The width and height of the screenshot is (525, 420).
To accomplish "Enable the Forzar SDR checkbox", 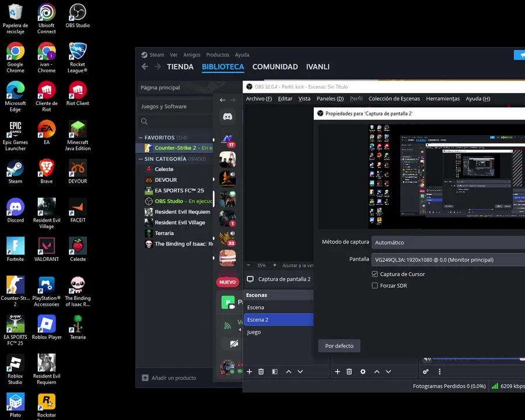I will click(375, 286).
